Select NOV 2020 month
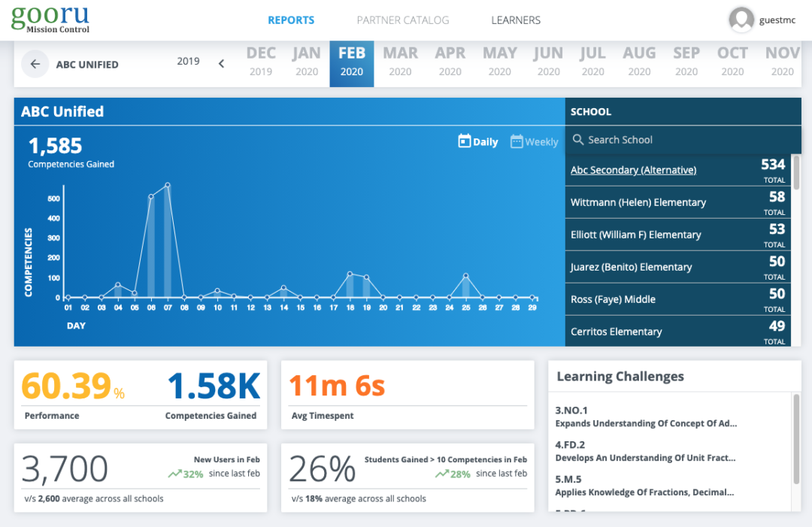The width and height of the screenshot is (812, 527). point(783,61)
